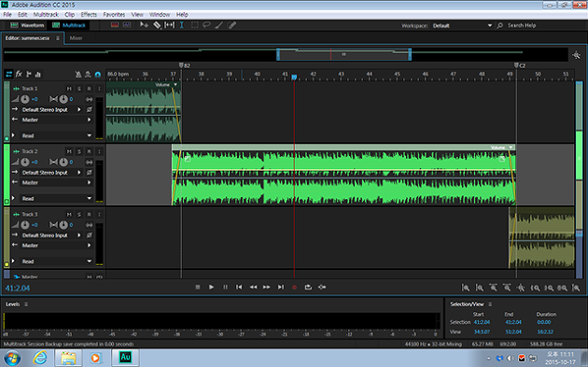This screenshot has width=588, height=367.
Task: Open the Favorites menu
Action: [x=114, y=15]
